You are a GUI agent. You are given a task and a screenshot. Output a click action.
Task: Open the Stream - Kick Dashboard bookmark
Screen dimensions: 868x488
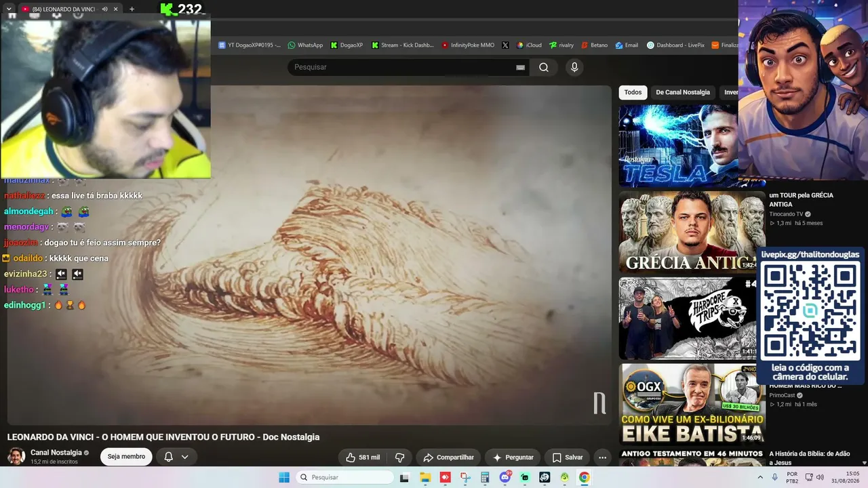(x=402, y=45)
